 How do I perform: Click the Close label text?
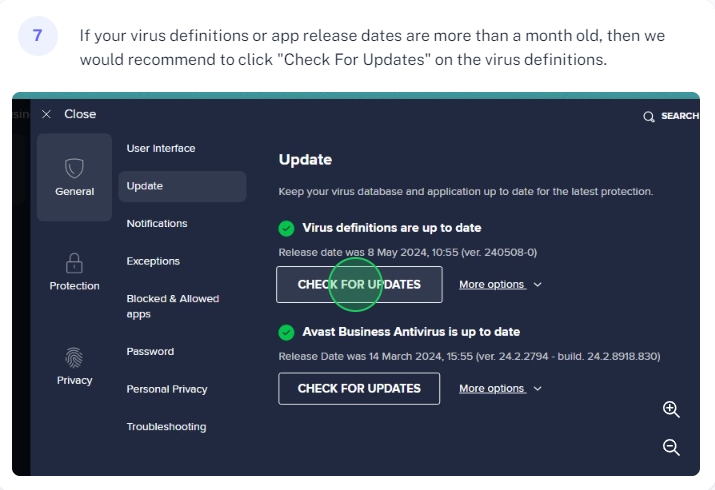click(80, 114)
